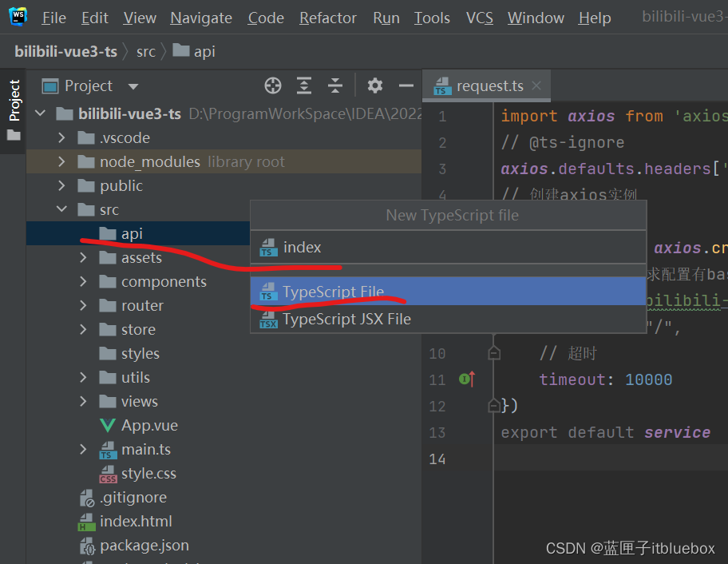Click the Collapse All icon
The height and width of the screenshot is (564, 728).
334,85
